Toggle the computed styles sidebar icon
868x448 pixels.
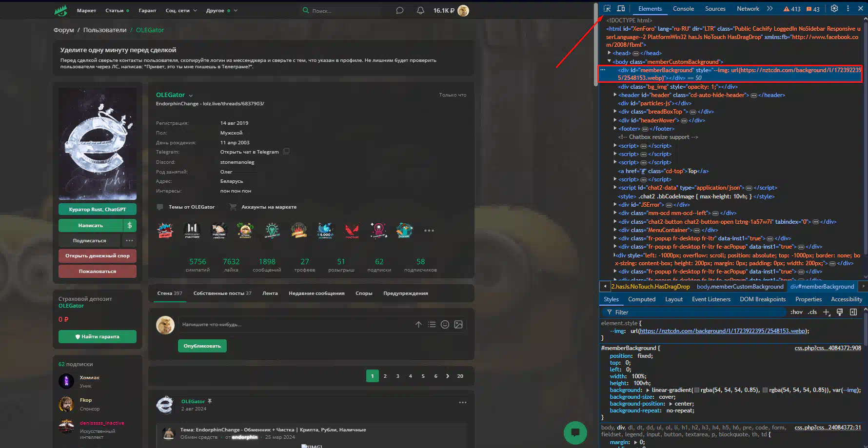(x=853, y=312)
